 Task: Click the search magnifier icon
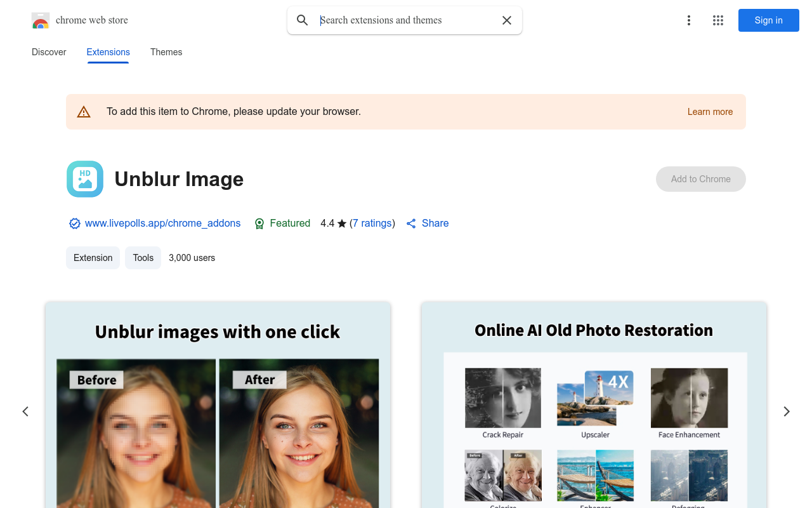click(x=303, y=20)
